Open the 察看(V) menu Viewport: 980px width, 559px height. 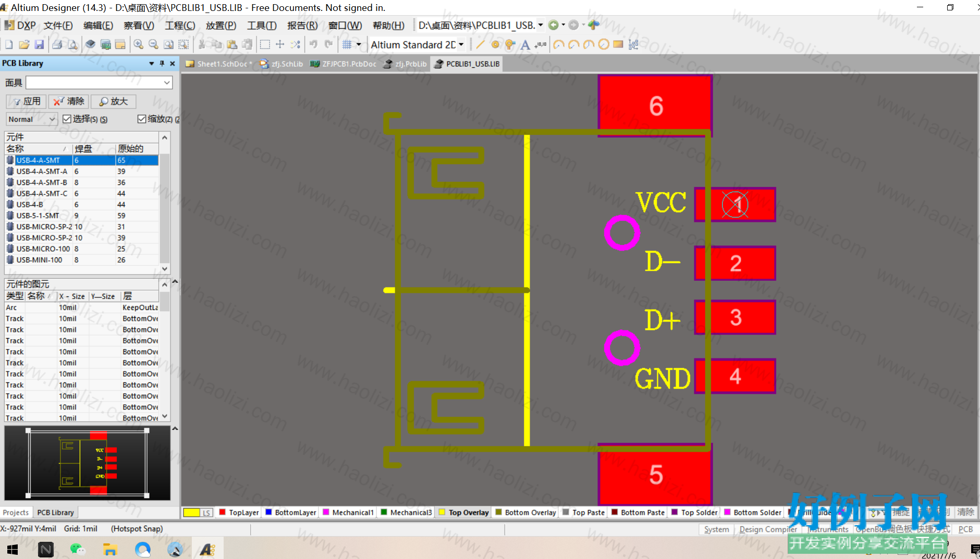pos(139,26)
